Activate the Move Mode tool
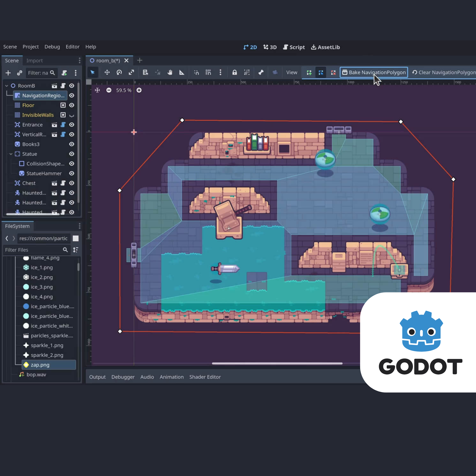The height and width of the screenshot is (476, 476). tap(107, 72)
